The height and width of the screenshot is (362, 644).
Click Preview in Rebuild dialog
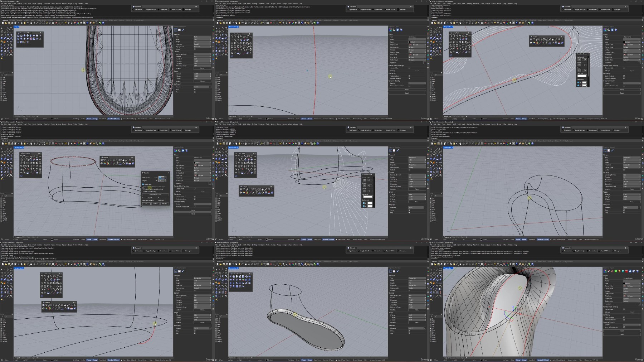pyautogui.click(x=164, y=204)
